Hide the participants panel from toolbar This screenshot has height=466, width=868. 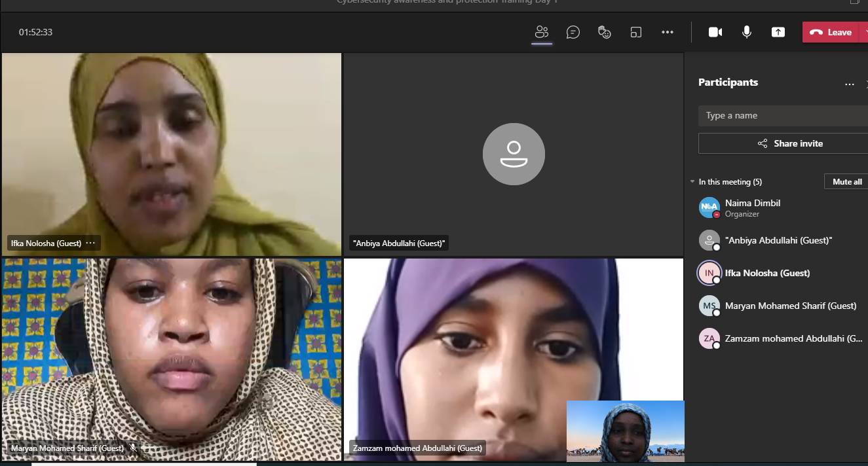541,32
